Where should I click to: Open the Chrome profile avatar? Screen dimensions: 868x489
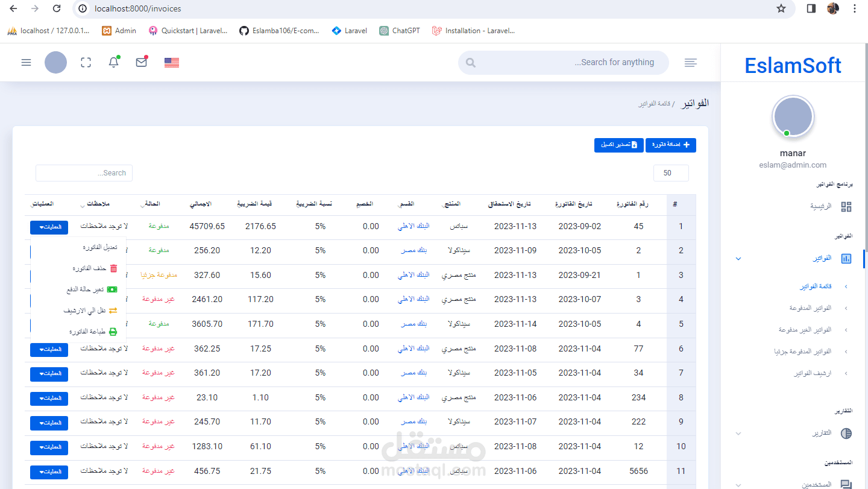(x=833, y=8)
